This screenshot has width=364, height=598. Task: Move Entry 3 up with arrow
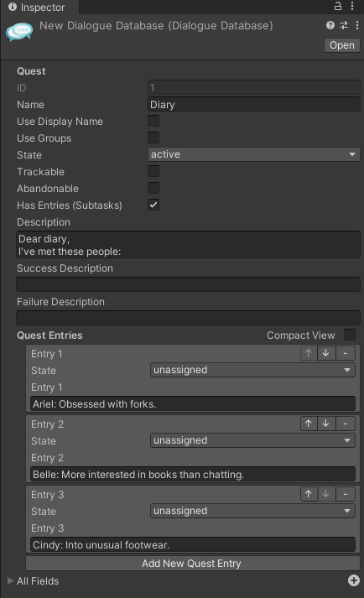309,494
